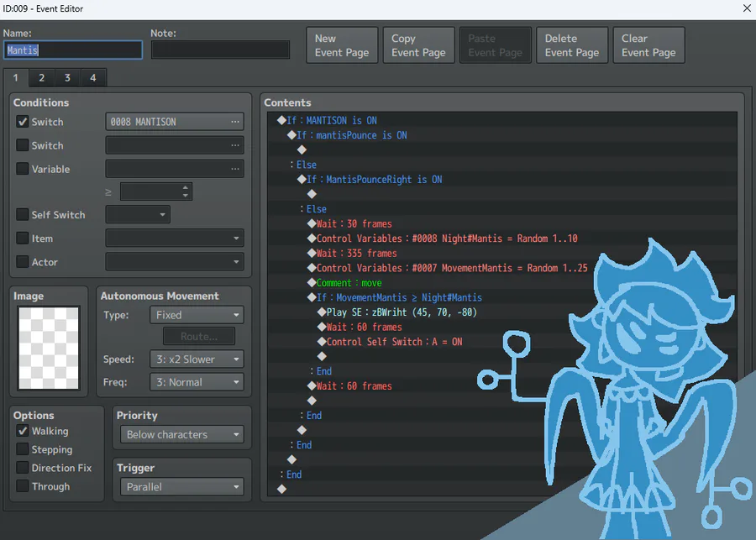Toggle Walking option checkbox
Image resolution: width=756 pixels, height=540 pixels.
point(22,431)
